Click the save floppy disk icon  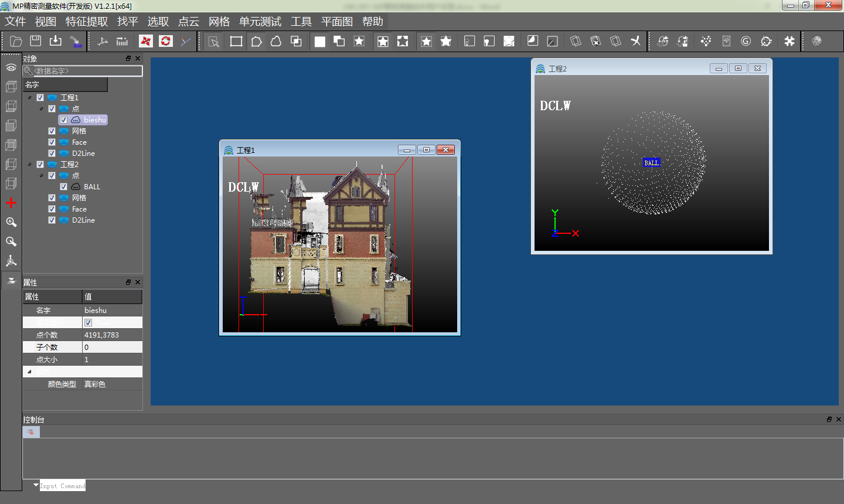tap(36, 41)
